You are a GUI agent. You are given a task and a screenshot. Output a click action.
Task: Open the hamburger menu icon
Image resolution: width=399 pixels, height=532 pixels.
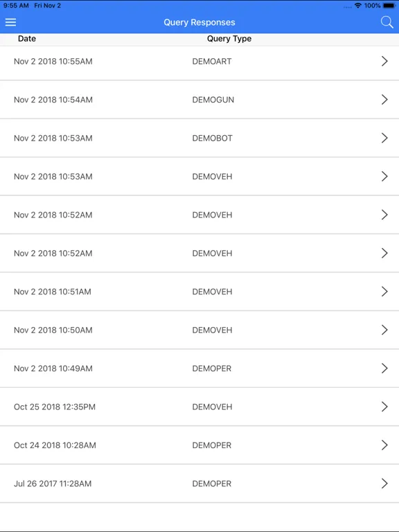[10, 22]
